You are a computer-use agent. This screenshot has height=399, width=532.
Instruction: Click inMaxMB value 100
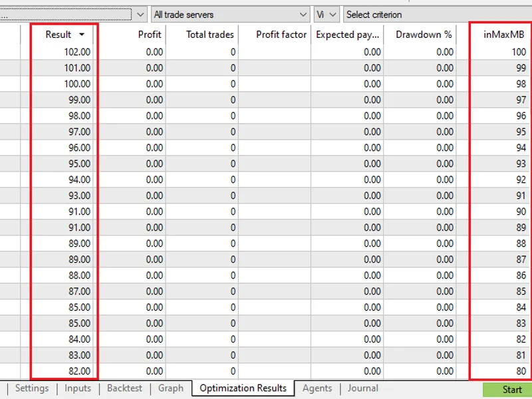(x=519, y=52)
